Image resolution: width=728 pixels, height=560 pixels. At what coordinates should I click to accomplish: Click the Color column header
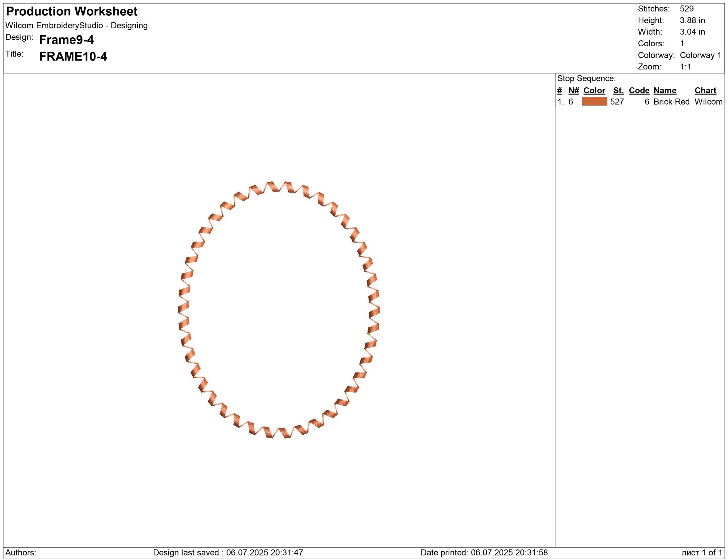tap(594, 90)
